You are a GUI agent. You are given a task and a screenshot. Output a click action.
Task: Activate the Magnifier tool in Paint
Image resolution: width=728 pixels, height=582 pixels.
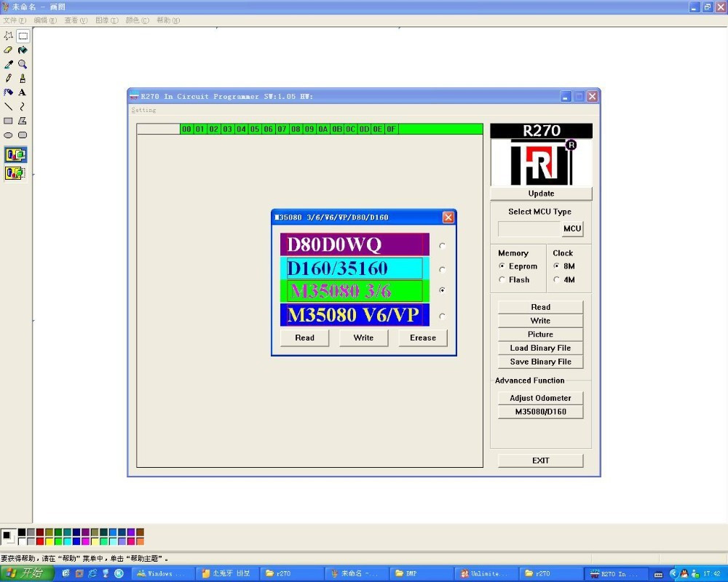[x=23, y=64]
